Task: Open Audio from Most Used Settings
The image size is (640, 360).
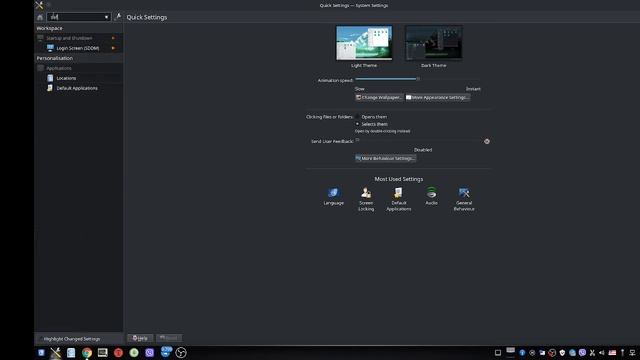Action: 431,196
